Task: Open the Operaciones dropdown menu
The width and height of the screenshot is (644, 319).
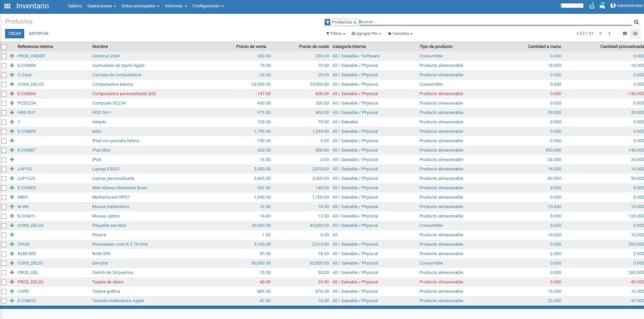Action: click(101, 6)
